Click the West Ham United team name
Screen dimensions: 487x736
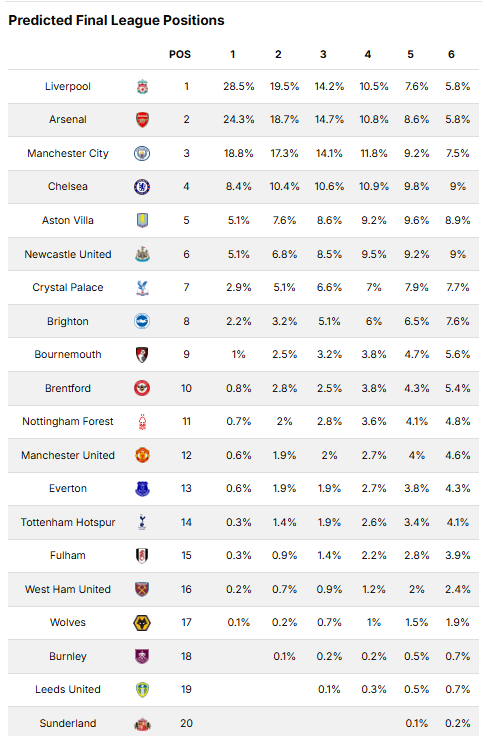click(x=68, y=589)
